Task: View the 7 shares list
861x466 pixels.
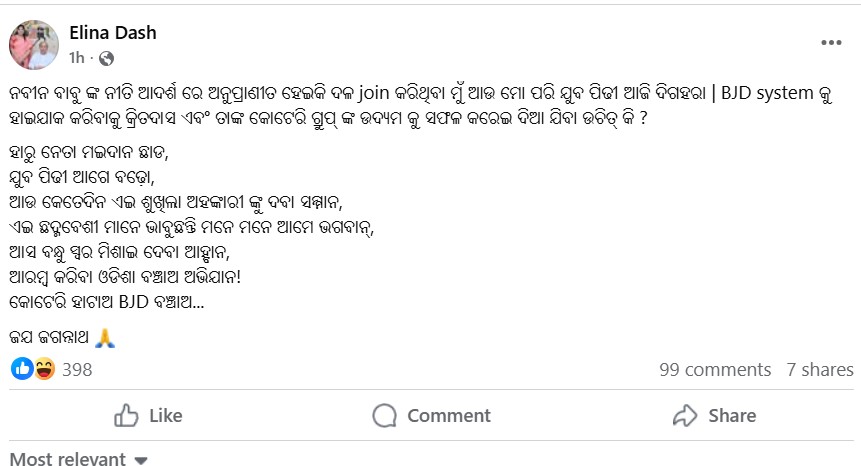Action: pos(820,370)
